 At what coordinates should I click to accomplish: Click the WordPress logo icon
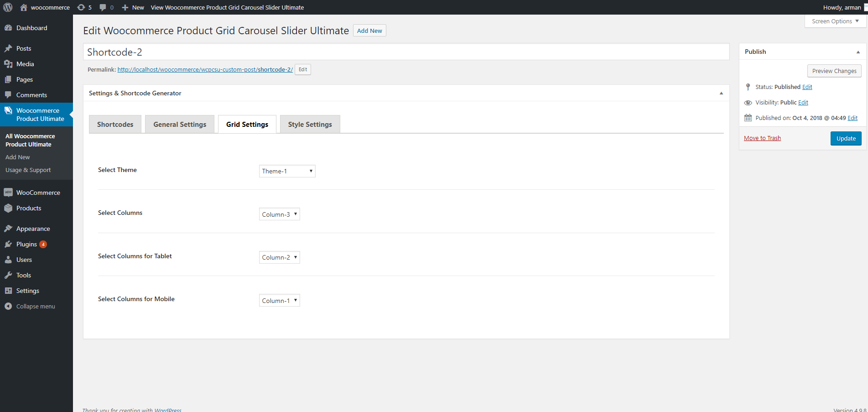tap(8, 7)
